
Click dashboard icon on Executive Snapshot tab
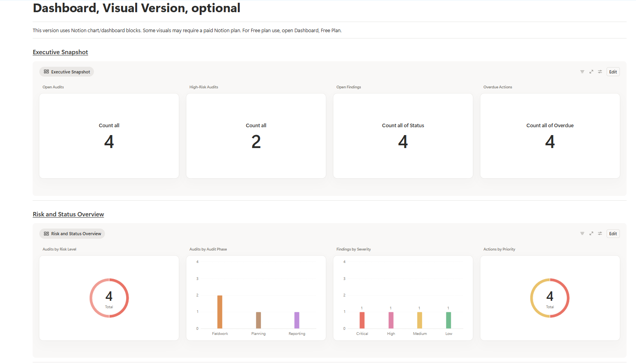point(46,72)
